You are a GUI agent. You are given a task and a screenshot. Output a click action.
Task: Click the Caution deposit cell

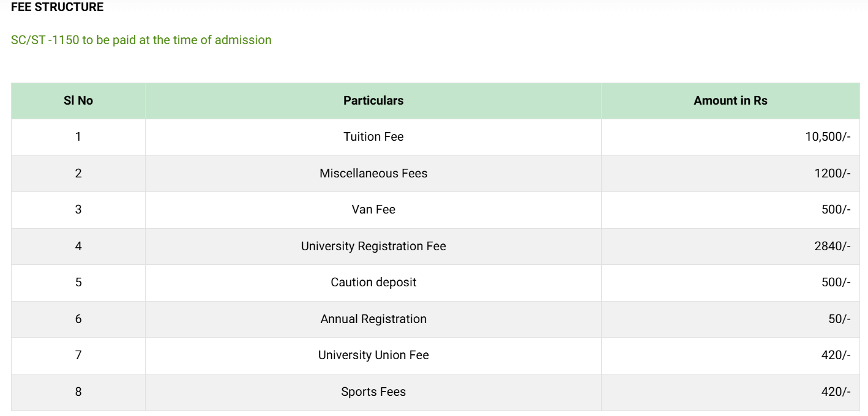pos(373,283)
